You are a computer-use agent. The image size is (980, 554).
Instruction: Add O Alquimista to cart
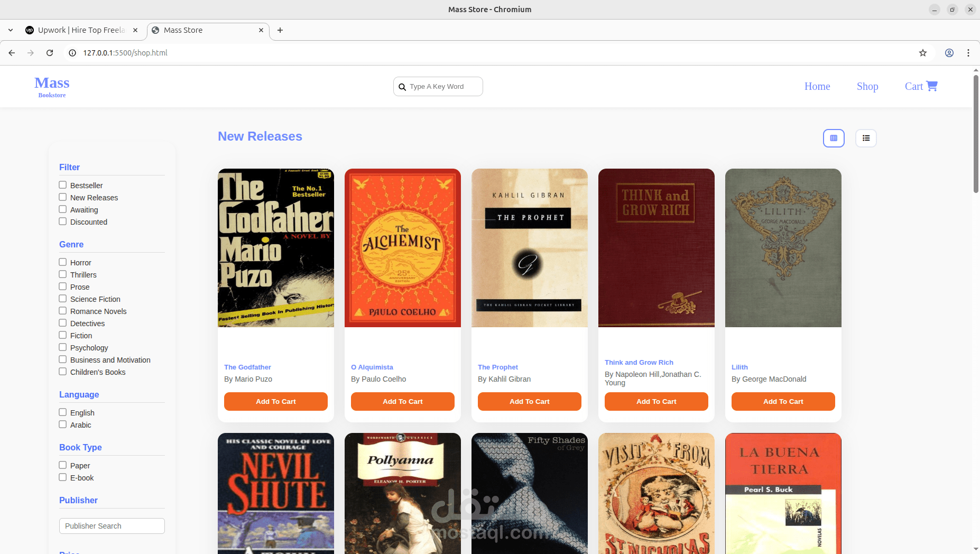click(403, 401)
